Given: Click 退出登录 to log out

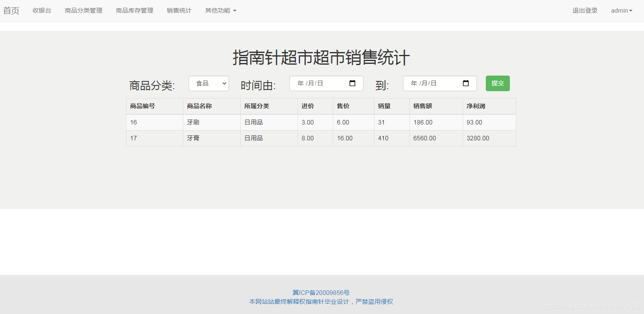Looking at the screenshot, I should pos(585,11).
